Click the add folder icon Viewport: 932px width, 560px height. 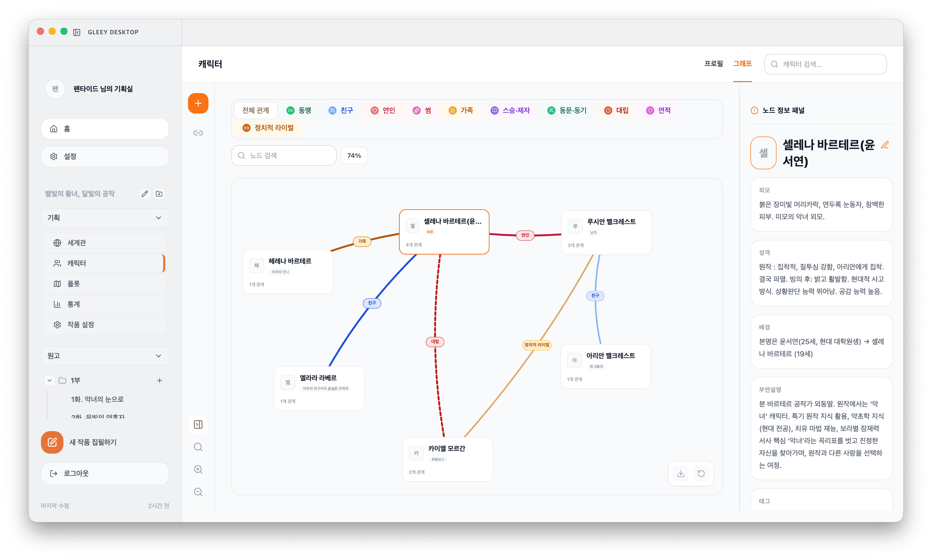coord(159,194)
